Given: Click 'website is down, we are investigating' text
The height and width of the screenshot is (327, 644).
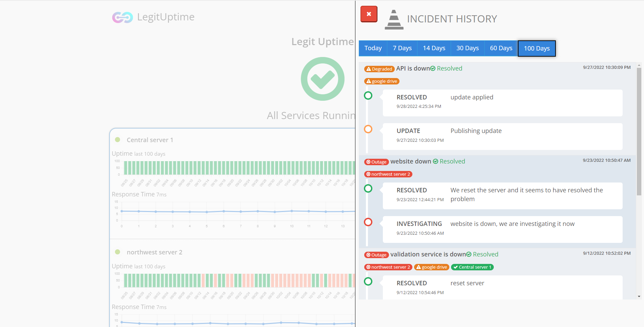Looking at the screenshot, I should pyautogui.click(x=512, y=224).
